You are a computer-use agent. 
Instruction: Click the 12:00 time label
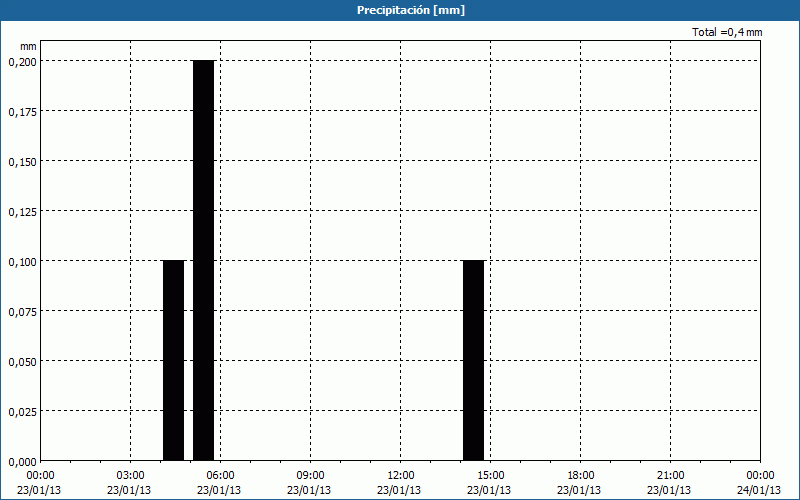(401, 476)
